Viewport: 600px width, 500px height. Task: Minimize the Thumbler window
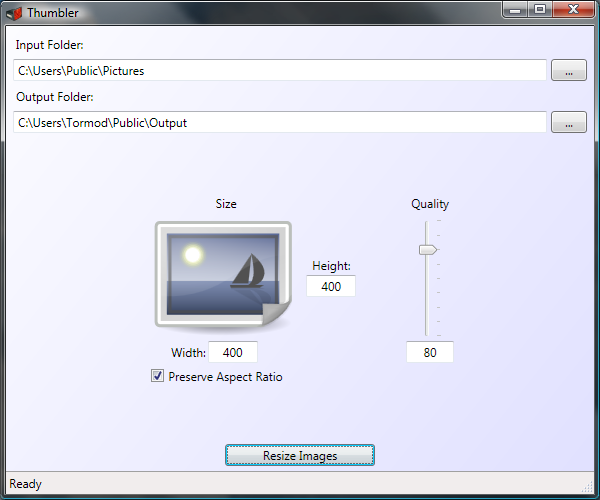(x=517, y=10)
